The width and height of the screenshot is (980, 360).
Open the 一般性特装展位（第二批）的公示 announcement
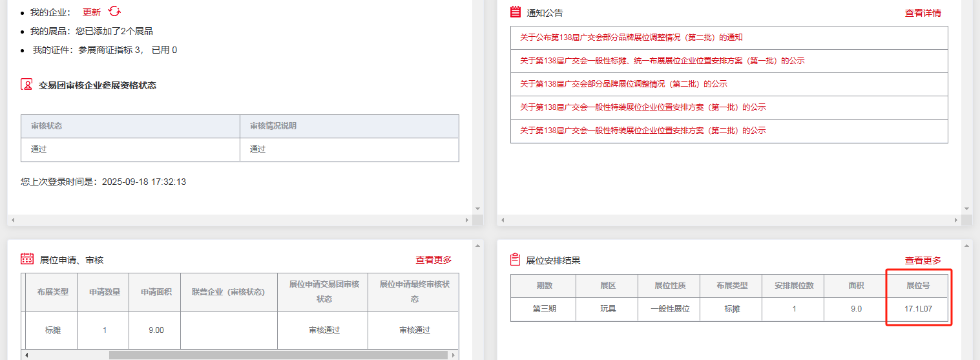[643, 131]
